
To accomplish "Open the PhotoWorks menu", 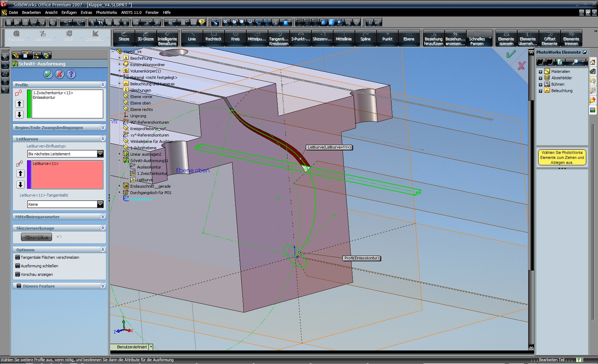I will click(x=106, y=12).
